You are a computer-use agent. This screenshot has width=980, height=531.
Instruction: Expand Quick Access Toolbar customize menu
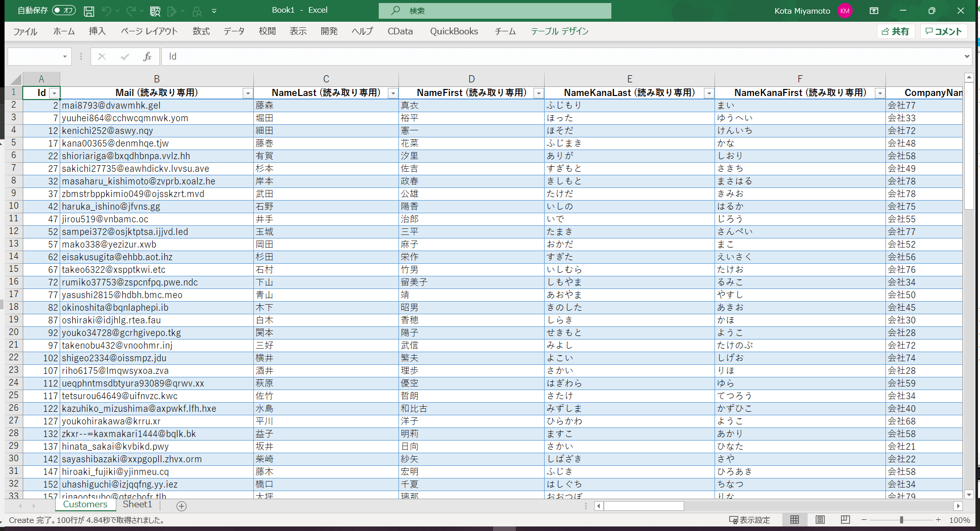click(x=214, y=11)
